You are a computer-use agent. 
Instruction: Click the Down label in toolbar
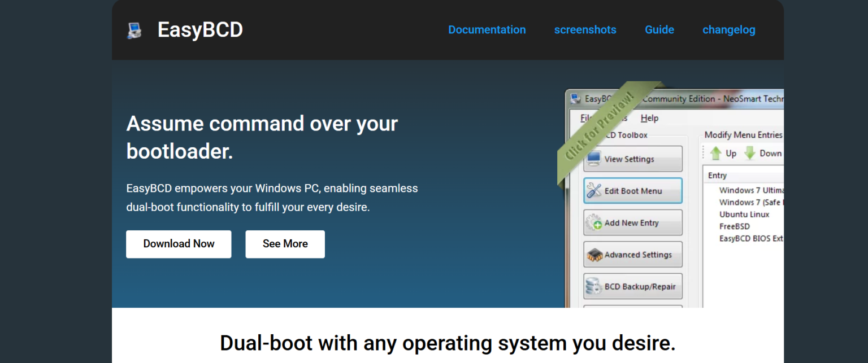(771, 154)
